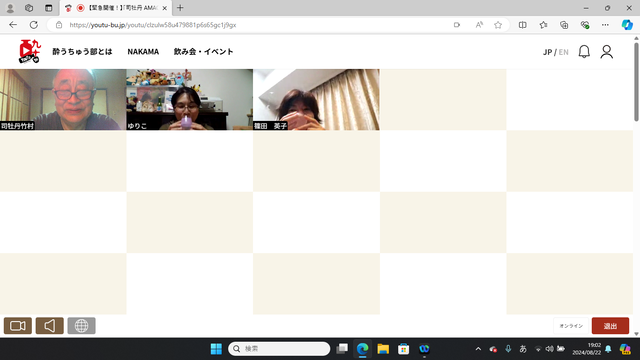Viewport: 640px width, 360px height.
Task: Open Microsoft Edge on taskbar
Action: tap(362, 349)
